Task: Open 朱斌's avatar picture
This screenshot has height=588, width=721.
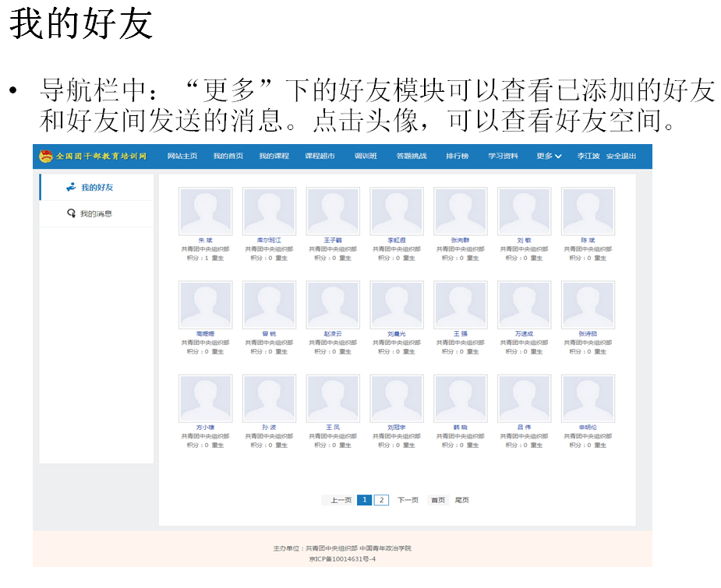Action: 205,210
